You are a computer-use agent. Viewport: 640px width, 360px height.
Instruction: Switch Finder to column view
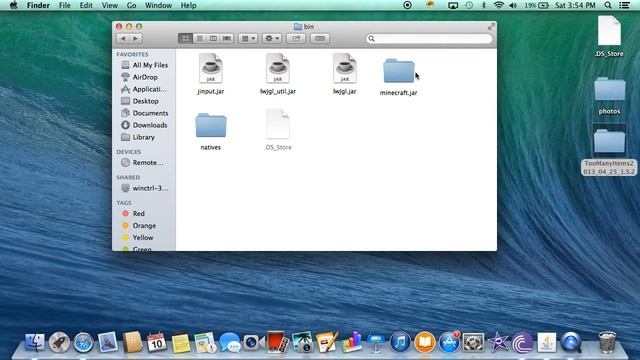click(x=213, y=38)
